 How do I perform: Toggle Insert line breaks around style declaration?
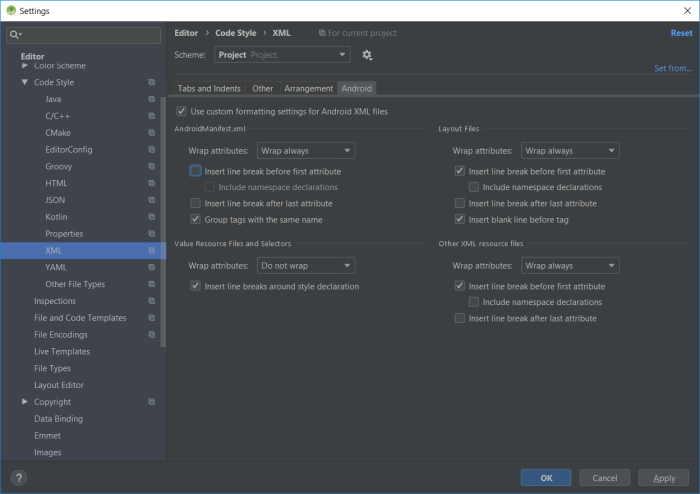click(x=196, y=286)
